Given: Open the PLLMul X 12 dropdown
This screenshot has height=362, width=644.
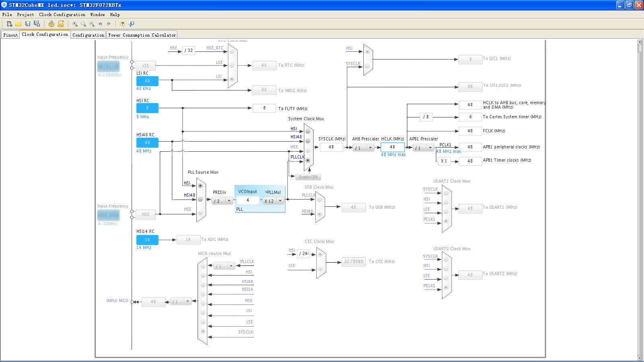Looking at the screenshot, I should click(x=274, y=201).
